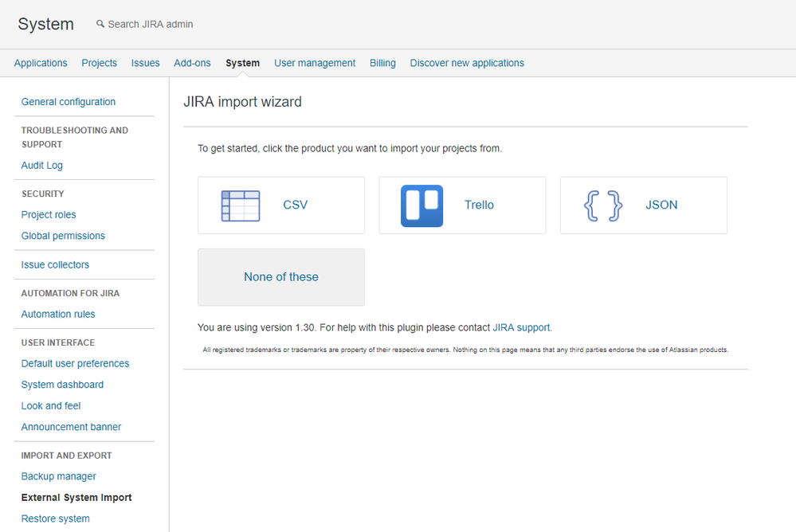Open Issue collectors link
Screen dimensions: 796x532
(55, 264)
